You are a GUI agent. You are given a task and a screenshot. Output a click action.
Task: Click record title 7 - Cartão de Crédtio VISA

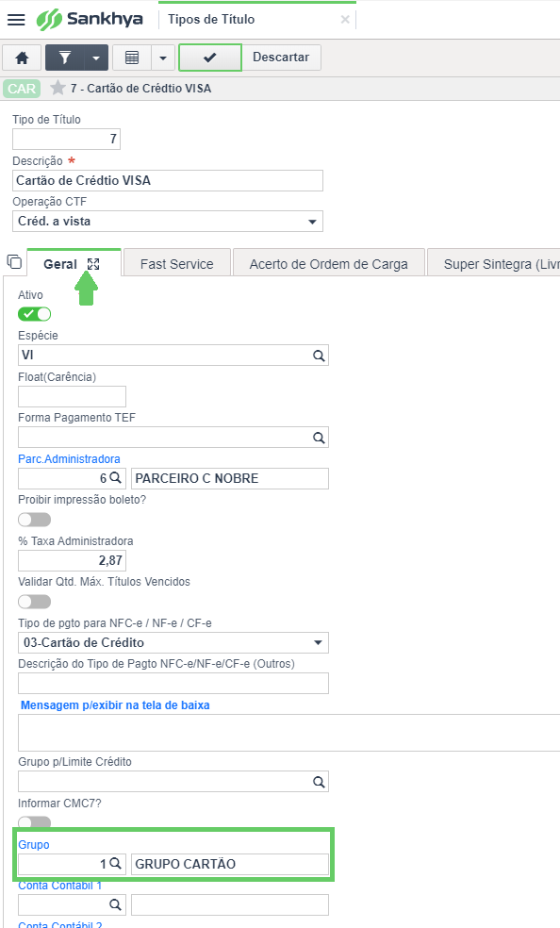point(140,89)
